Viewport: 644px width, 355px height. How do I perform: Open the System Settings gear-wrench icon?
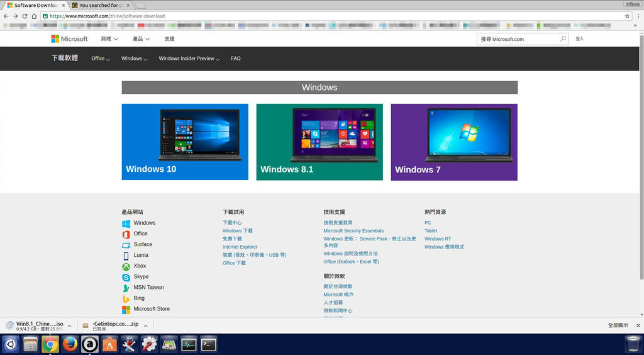[x=149, y=344]
